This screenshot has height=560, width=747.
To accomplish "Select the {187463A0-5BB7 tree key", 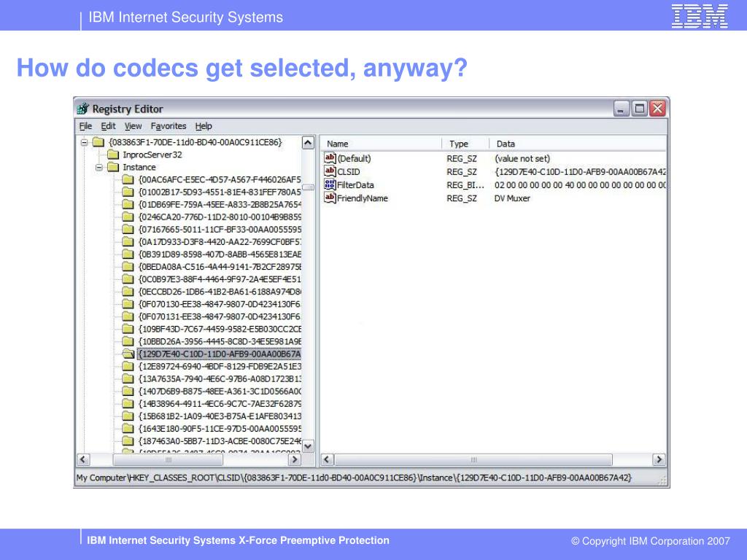I will click(x=220, y=441).
